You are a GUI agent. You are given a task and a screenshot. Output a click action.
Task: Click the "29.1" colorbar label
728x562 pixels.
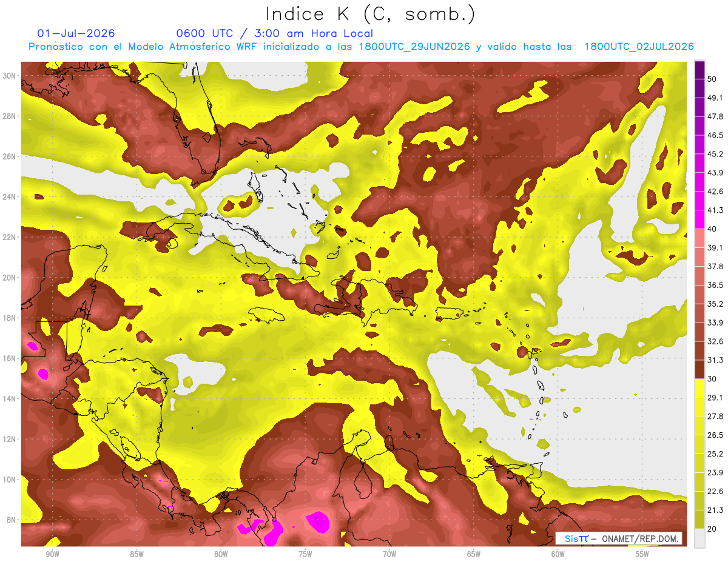(715, 398)
